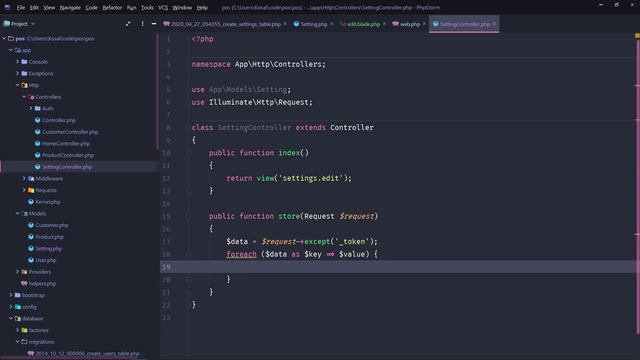Open the Edit menu
640x360 pixels.
click(x=34, y=8)
